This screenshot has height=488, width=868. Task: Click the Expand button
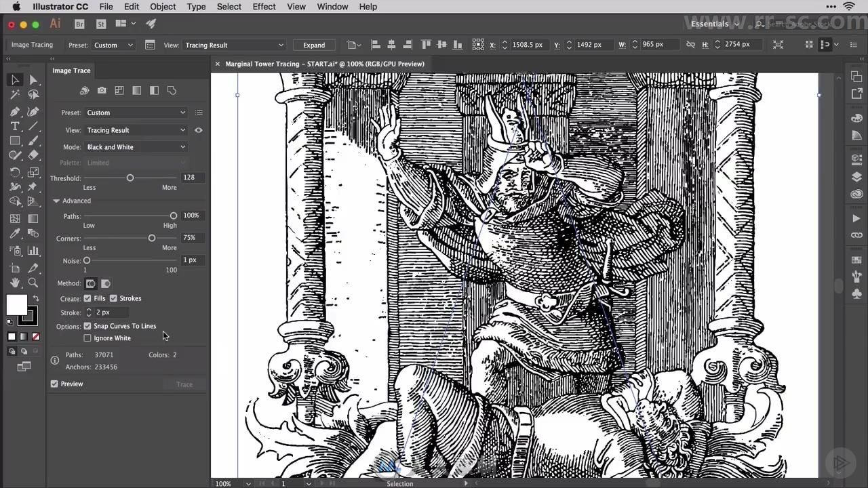[x=314, y=45]
